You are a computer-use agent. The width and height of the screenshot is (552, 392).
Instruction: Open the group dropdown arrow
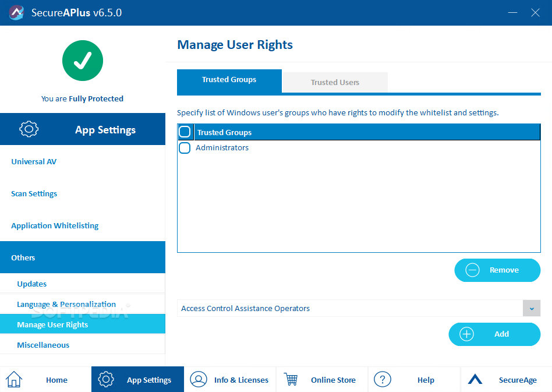532,309
